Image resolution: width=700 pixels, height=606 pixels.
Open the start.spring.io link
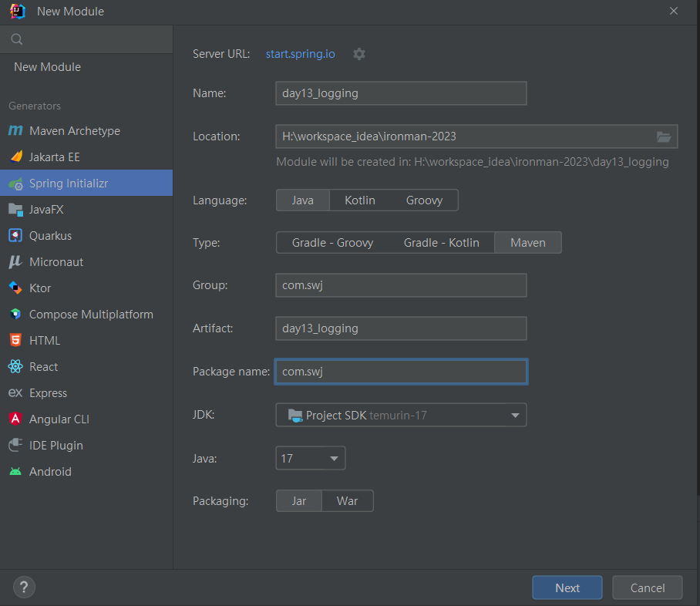[x=301, y=54]
